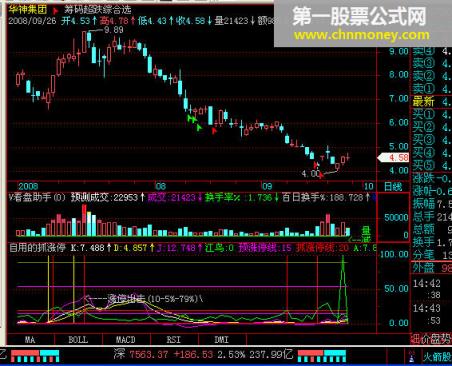This screenshot has height=366, width=452.
Task: Switch to the MA indicator tab
Action: coord(30,340)
